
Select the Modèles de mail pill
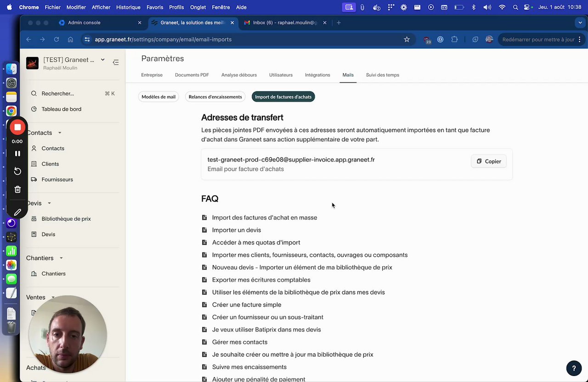(x=158, y=97)
